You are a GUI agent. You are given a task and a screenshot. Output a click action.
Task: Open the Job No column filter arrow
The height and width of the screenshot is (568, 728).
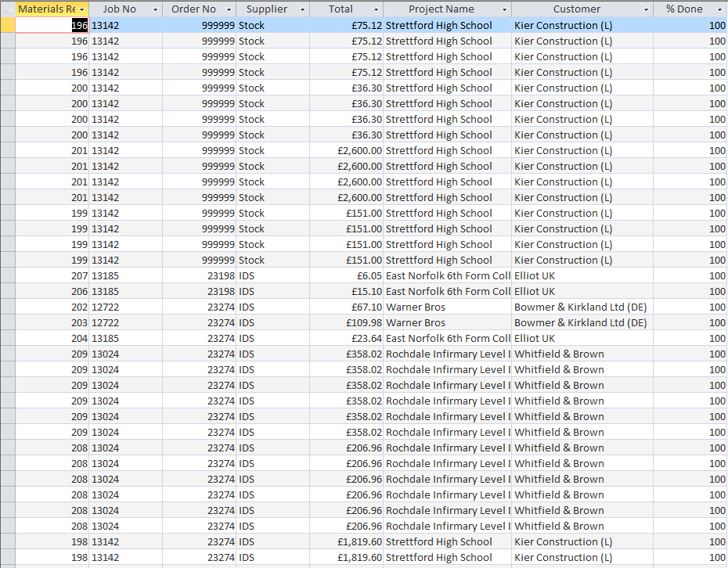click(155, 9)
